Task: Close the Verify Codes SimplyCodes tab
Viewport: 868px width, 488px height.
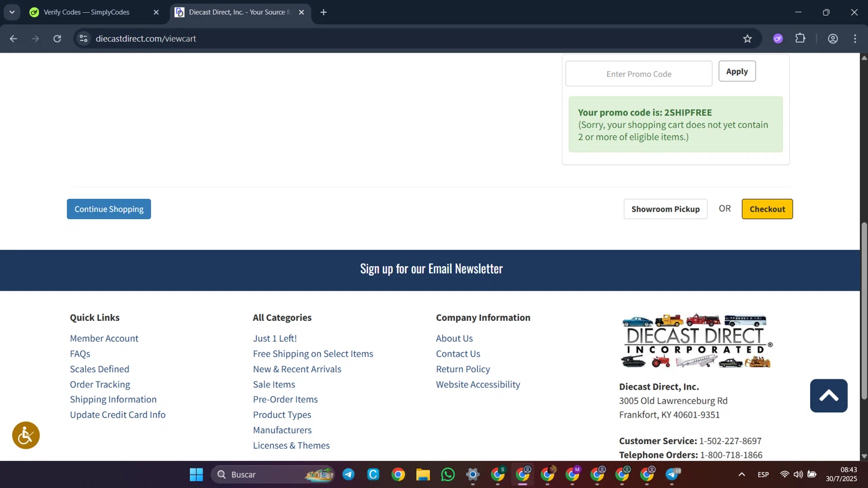Action: pyautogui.click(x=156, y=12)
